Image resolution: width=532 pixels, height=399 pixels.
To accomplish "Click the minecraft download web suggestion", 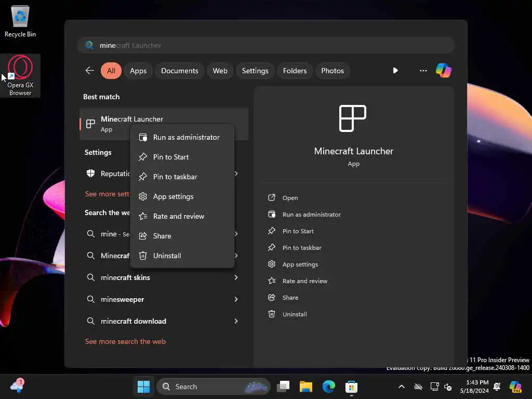I will (164, 321).
